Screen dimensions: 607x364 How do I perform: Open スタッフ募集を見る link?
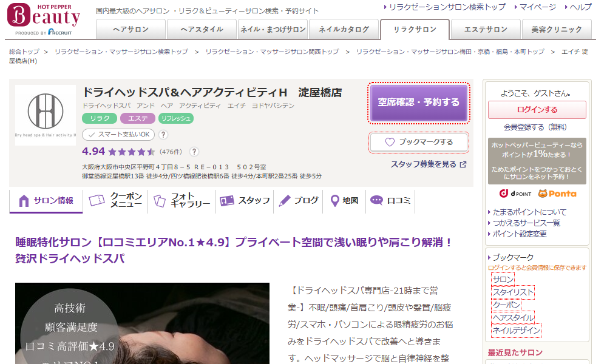coord(424,164)
